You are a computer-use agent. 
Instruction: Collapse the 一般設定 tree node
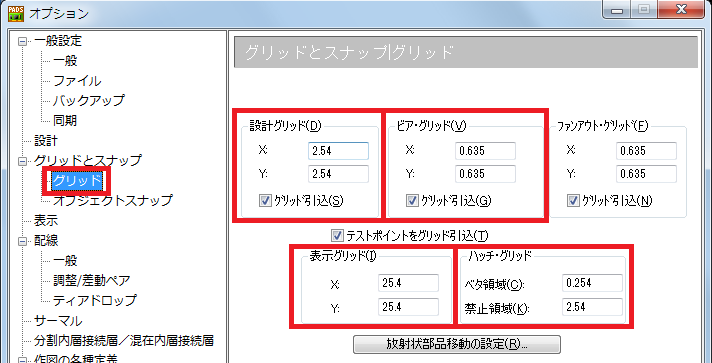(x=22, y=41)
